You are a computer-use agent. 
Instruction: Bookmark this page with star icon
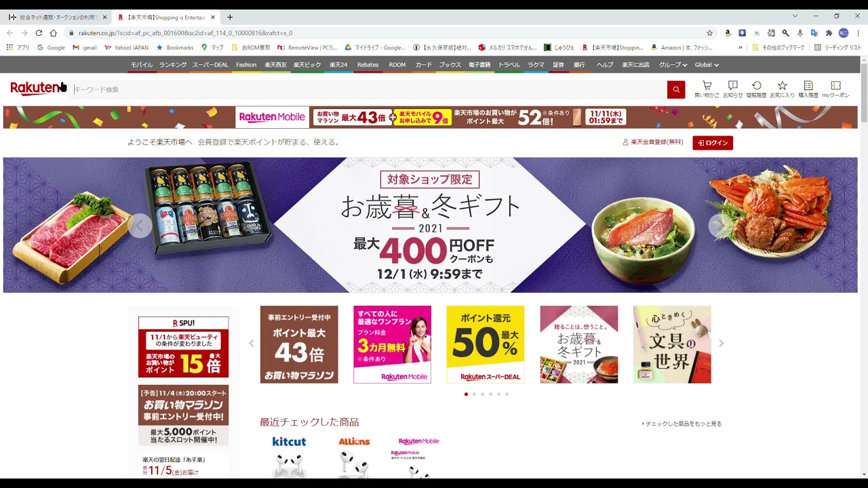709,33
